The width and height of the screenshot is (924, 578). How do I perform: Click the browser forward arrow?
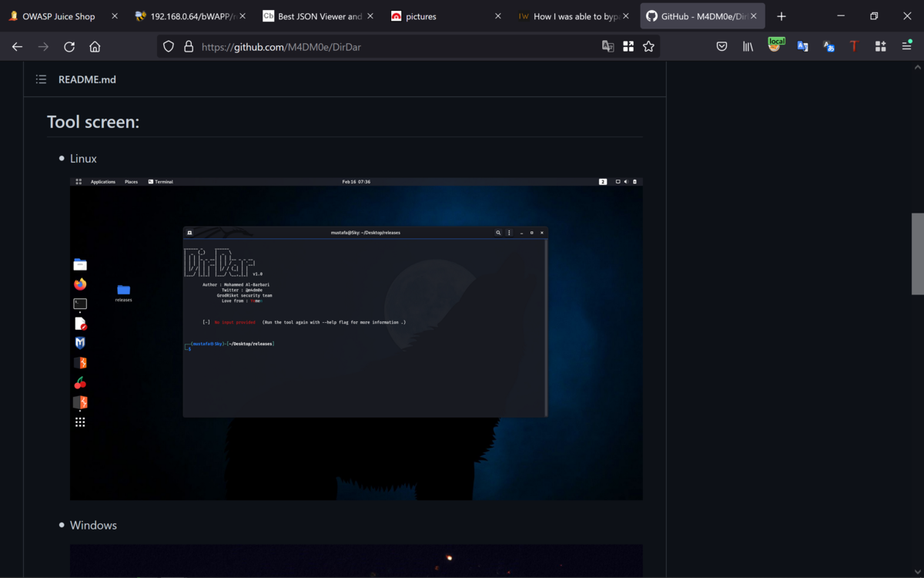point(43,46)
